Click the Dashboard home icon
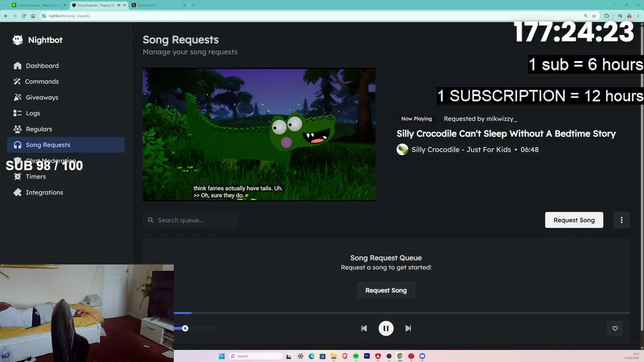This screenshot has width=644, height=362. [x=18, y=66]
